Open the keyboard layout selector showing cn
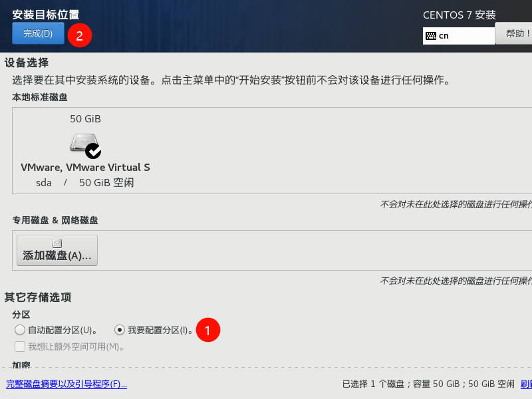This screenshot has width=532, height=399. coord(458,34)
